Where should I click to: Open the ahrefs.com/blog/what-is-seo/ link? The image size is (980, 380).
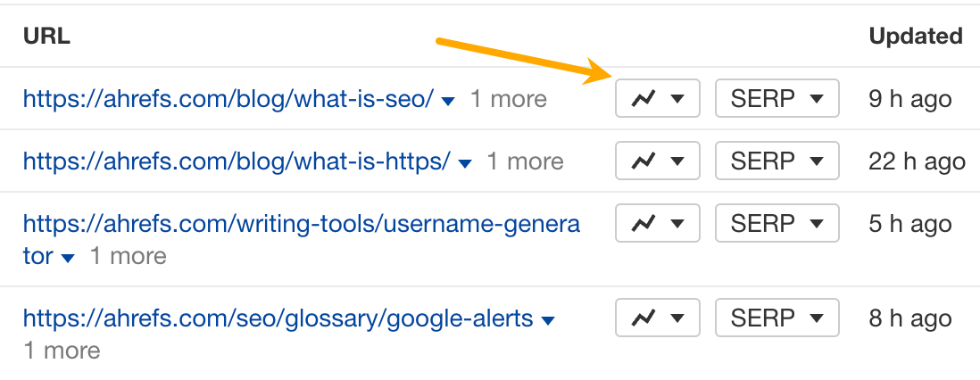pos(228,99)
